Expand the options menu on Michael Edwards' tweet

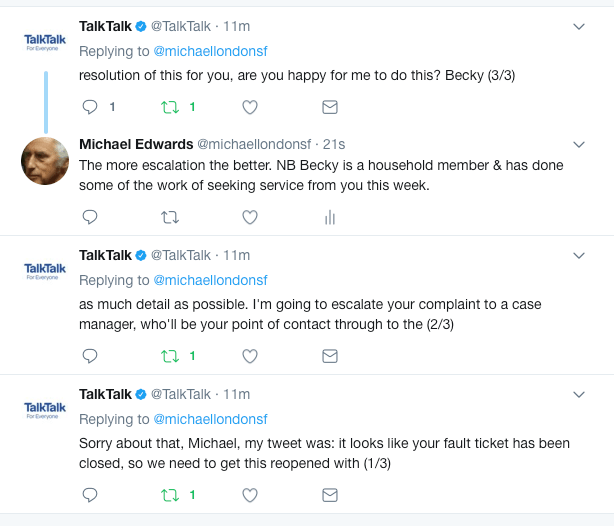point(578,144)
